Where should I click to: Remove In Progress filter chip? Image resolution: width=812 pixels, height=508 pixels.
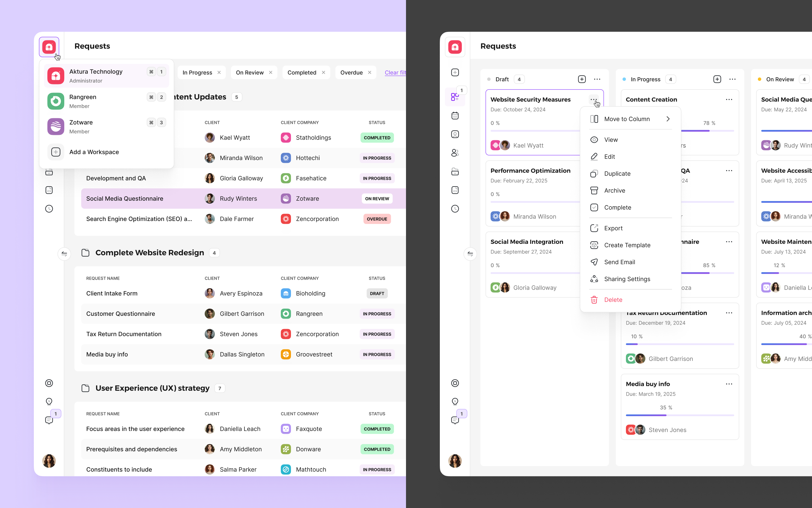point(219,73)
